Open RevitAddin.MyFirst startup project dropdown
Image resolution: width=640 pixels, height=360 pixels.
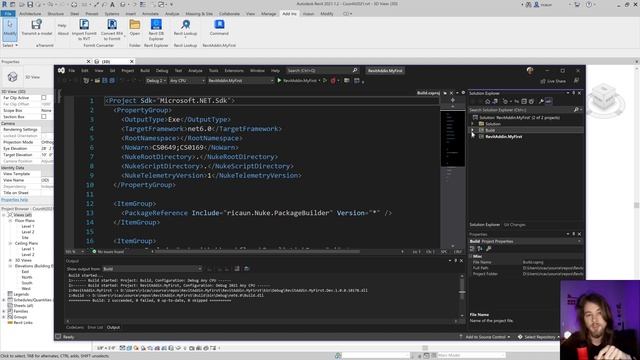[240, 81]
